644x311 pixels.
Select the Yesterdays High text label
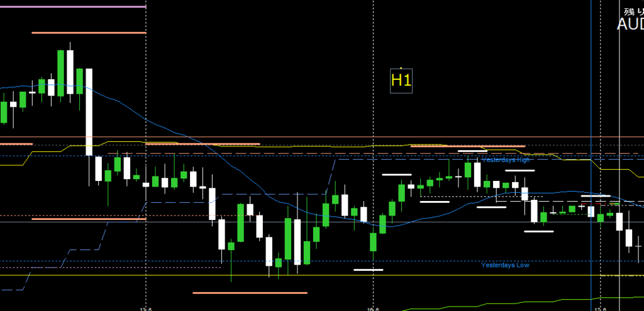coord(505,160)
